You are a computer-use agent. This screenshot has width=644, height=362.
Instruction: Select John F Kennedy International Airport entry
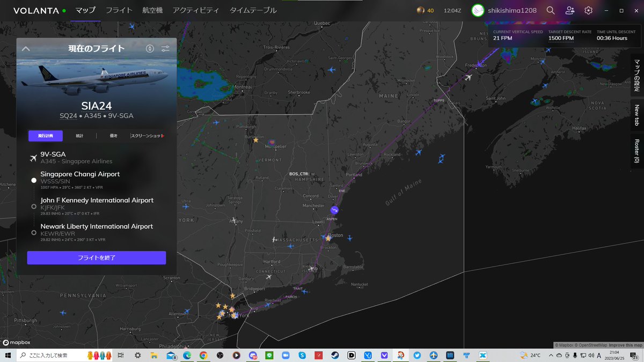[97, 206]
